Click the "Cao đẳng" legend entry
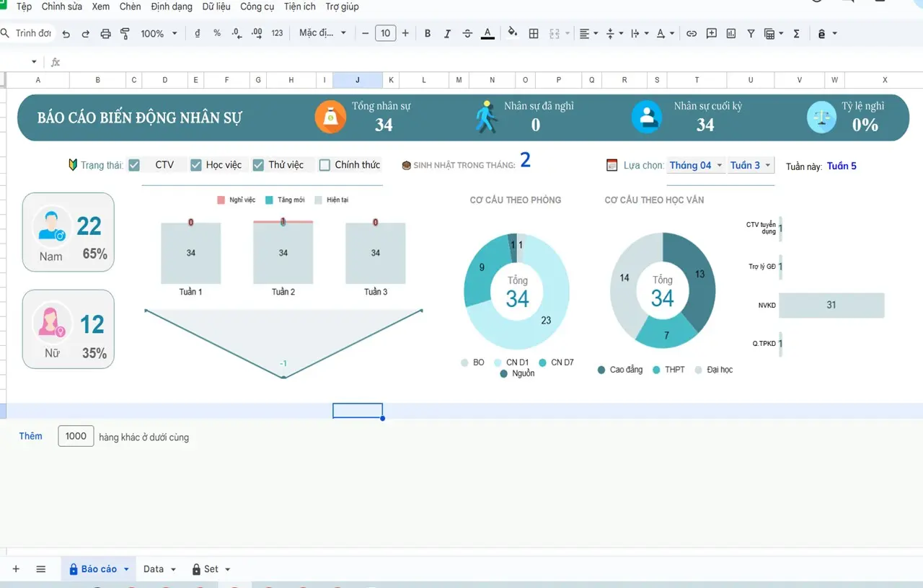Viewport: 923px width, 588px height. (x=620, y=370)
